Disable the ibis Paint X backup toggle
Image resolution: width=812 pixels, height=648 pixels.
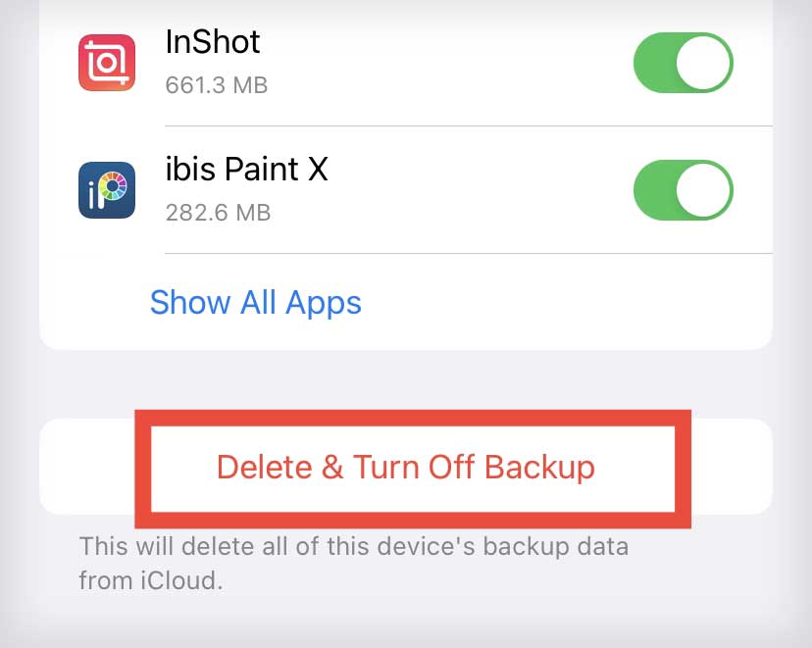click(684, 190)
